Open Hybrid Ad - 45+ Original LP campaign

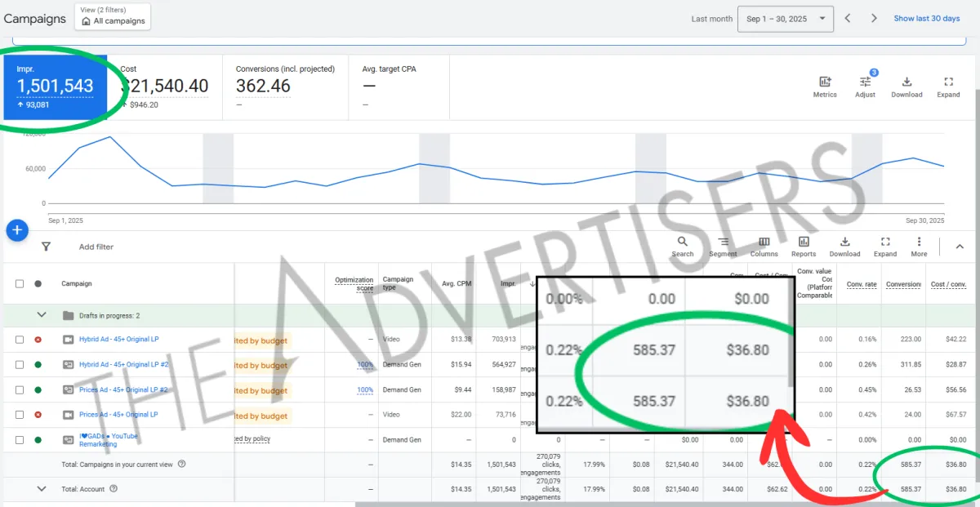pos(118,340)
